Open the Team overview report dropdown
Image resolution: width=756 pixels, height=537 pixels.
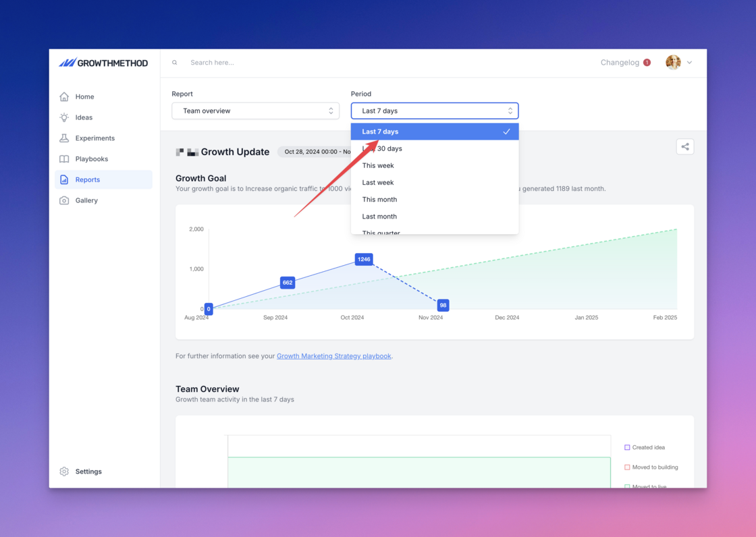coord(256,111)
